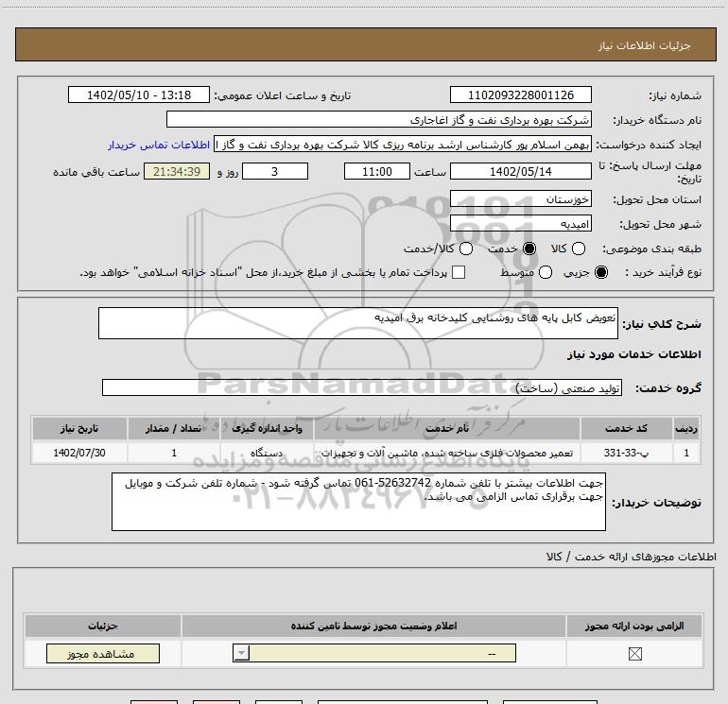Click the جزئیات اطلاعات نیاز page title

(x=645, y=45)
